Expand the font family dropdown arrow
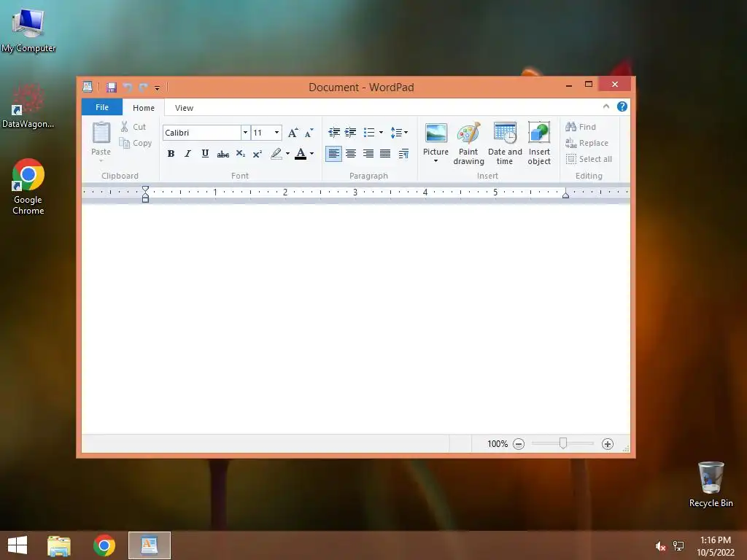Viewport: 747px width, 560px height. (245, 133)
